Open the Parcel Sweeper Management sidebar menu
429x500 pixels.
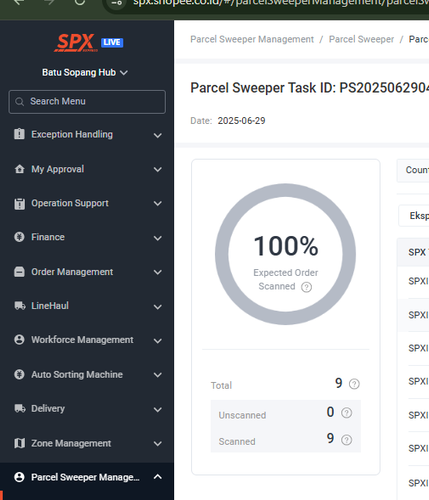87,477
